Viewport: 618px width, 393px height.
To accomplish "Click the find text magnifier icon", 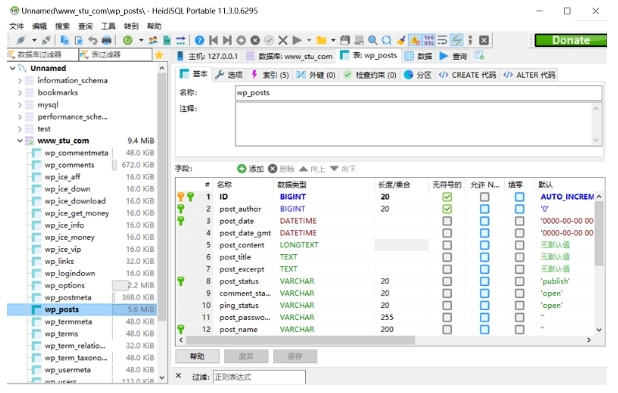I will (372, 40).
